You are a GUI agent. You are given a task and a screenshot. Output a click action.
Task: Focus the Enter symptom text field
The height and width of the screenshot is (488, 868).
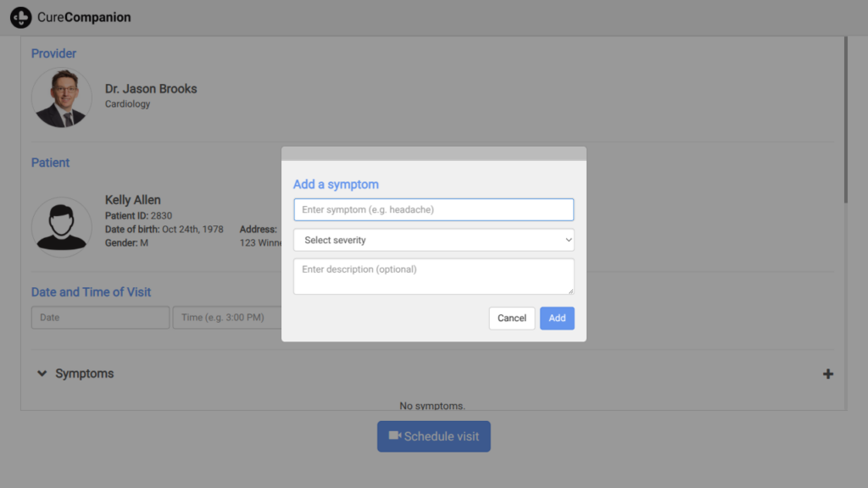[x=433, y=209]
